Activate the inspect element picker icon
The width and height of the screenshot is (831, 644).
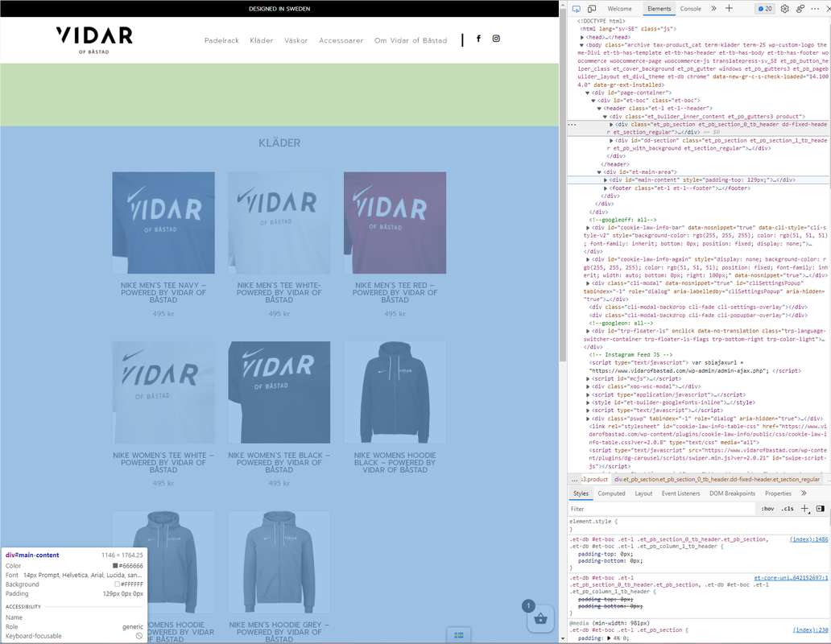[576, 9]
